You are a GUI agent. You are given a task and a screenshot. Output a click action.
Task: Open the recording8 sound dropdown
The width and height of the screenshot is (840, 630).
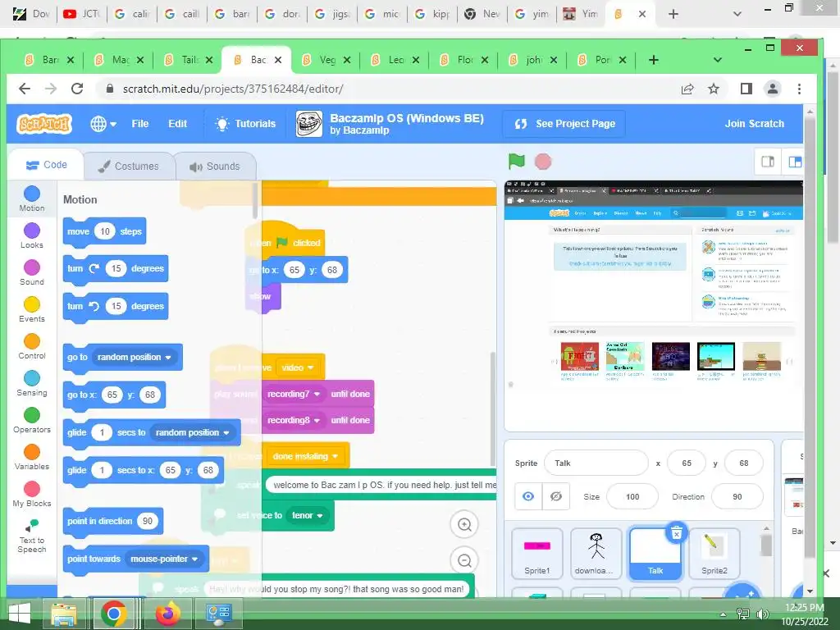click(293, 420)
